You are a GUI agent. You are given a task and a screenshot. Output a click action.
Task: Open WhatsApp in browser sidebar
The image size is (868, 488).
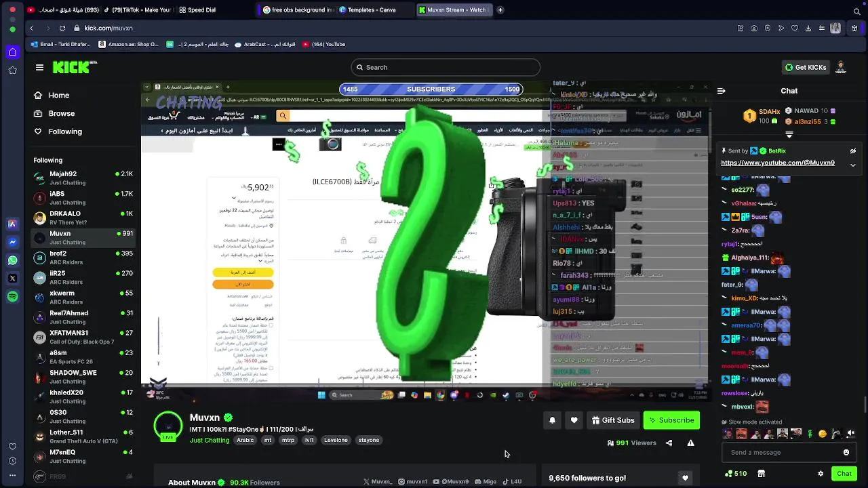(12, 260)
